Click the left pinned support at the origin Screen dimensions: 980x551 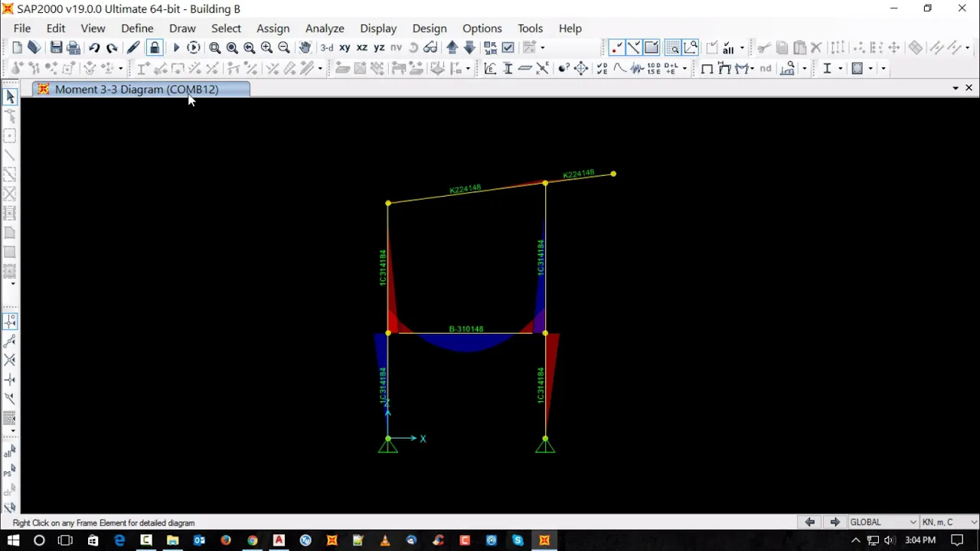pyautogui.click(x=388, y=445)
